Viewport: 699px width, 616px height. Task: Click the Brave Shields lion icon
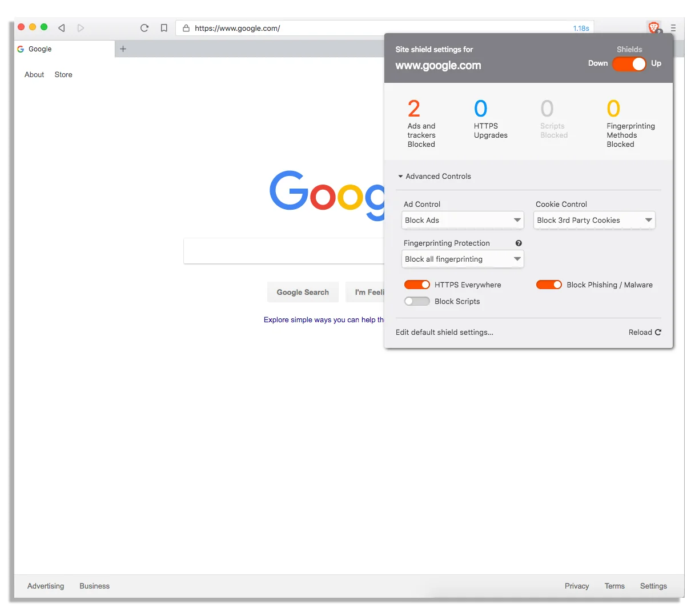(654, 27)
